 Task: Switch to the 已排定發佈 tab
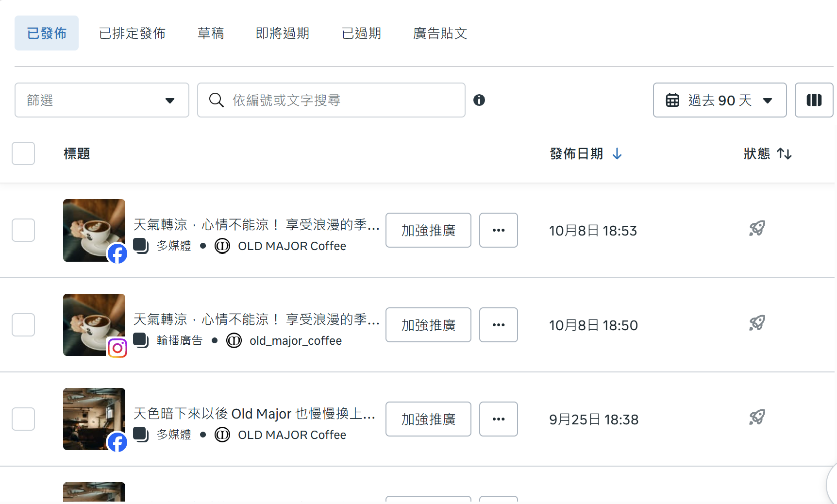click(x=132, y=33)
